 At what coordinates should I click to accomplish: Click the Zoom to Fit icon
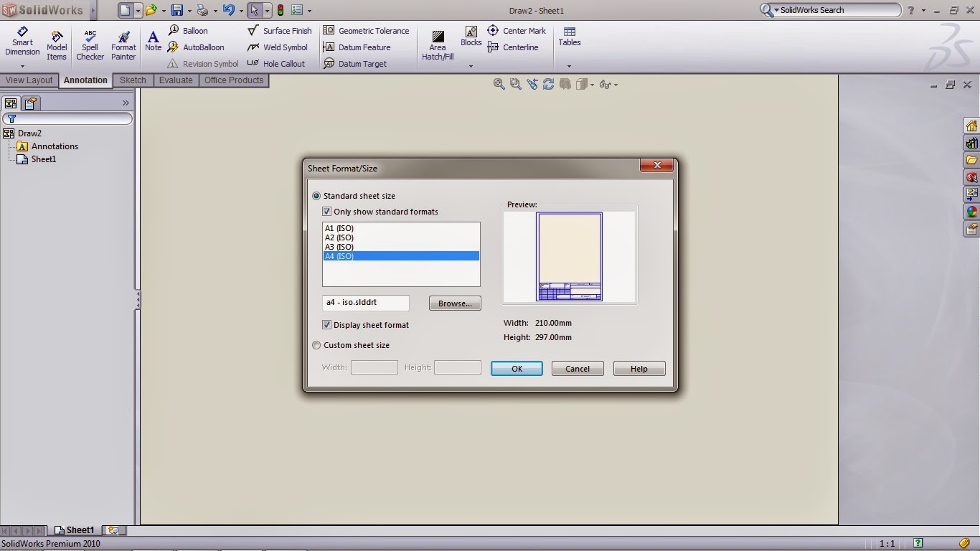(x=499, y=84)
